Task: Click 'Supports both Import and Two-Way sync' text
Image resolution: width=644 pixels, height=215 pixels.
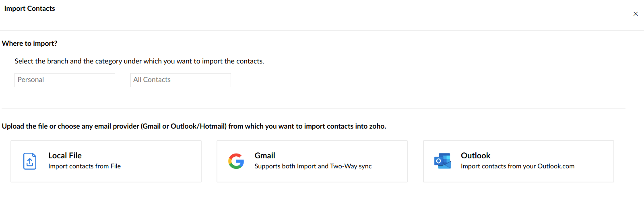Action: pos(313,166)
